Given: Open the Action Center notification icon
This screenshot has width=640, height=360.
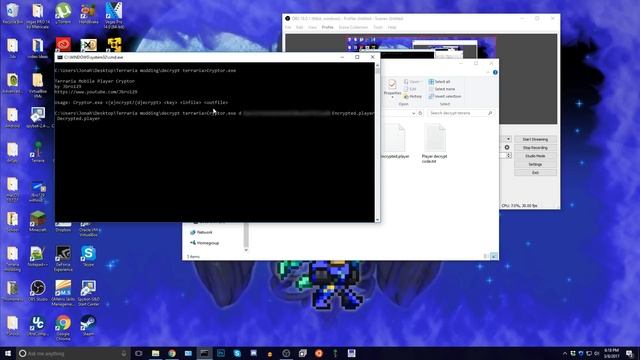Looking at the screenshot, I should point(630,353).
